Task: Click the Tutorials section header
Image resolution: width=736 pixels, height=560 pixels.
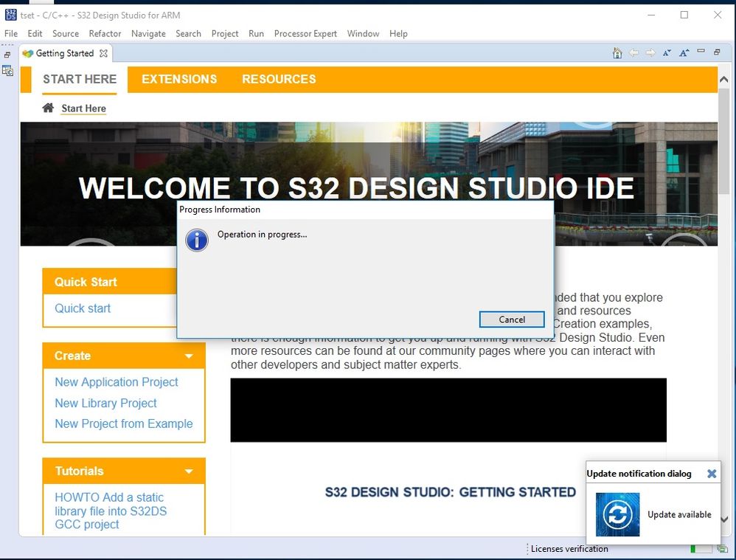Action: [124, 471]
